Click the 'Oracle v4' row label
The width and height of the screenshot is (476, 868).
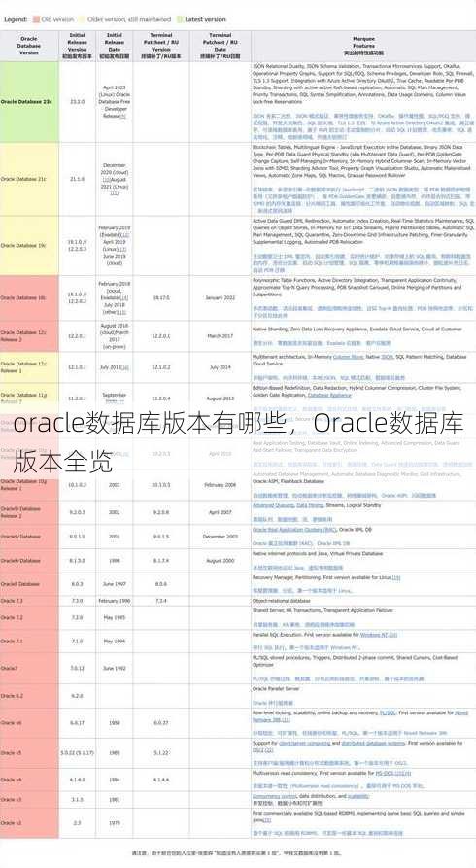pos(11,780)
